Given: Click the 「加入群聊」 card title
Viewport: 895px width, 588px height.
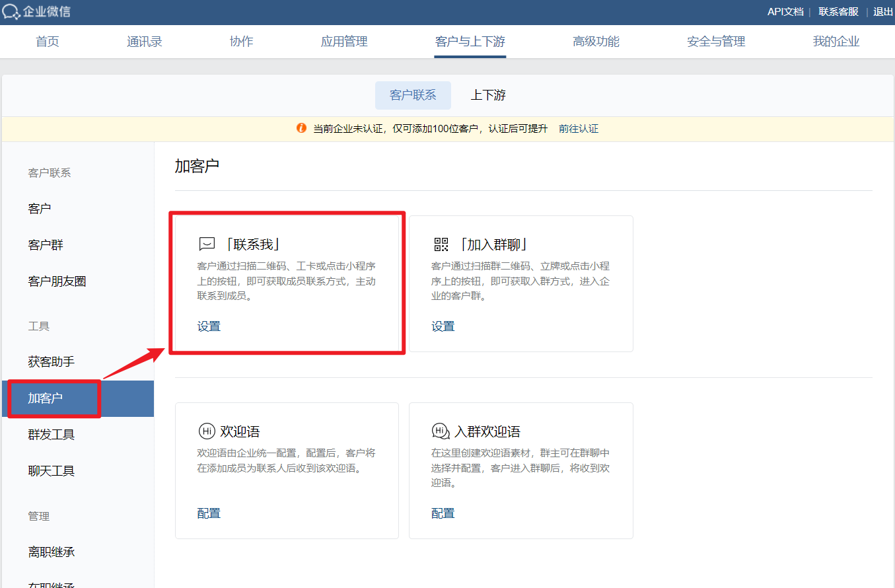Looking at the screenshot, I should [x=493, y=244].
